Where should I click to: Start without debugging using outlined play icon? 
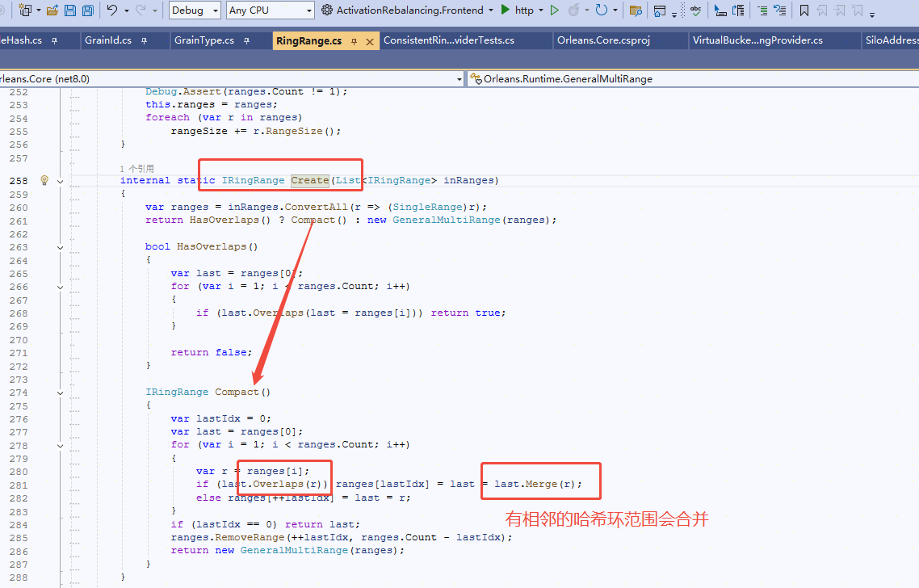[x=555, y=10]
